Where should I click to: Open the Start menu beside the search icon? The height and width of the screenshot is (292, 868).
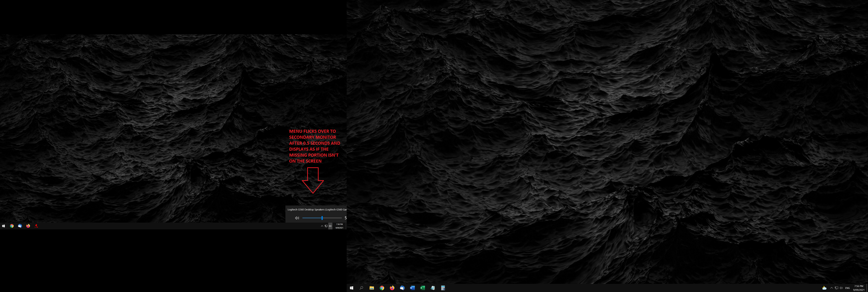(x=351, y=288)
